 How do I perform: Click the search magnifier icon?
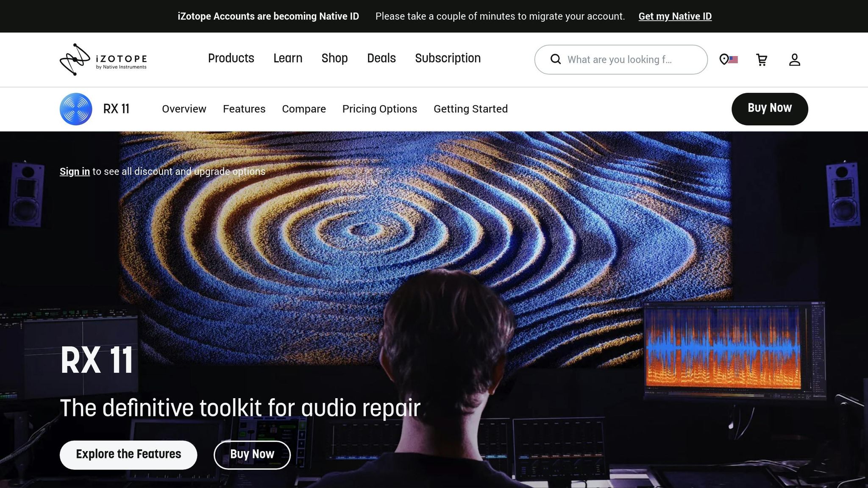(555, 59)
